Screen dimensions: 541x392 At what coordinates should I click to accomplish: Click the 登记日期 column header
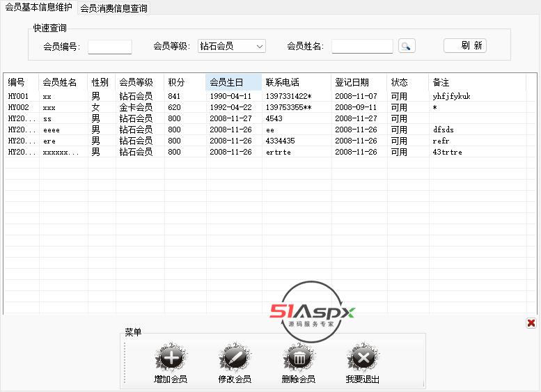coord(359,82)
